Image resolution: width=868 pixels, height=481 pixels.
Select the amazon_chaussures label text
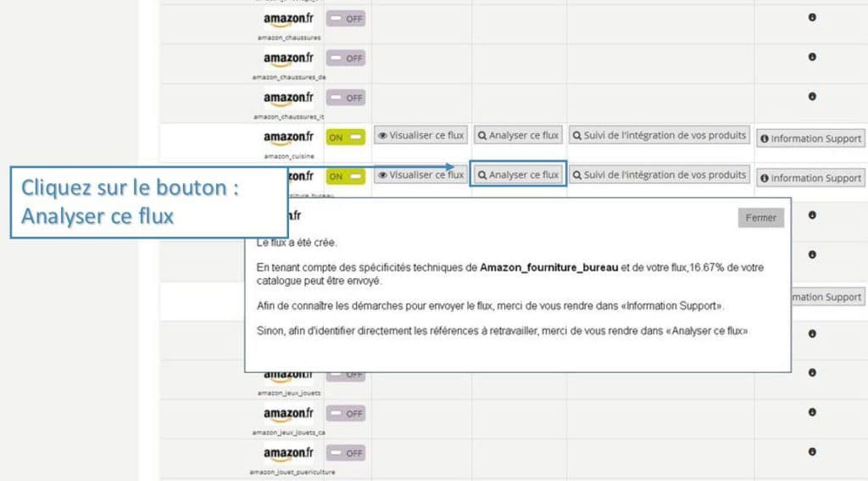pyautogui.click(x=289, y=37)
